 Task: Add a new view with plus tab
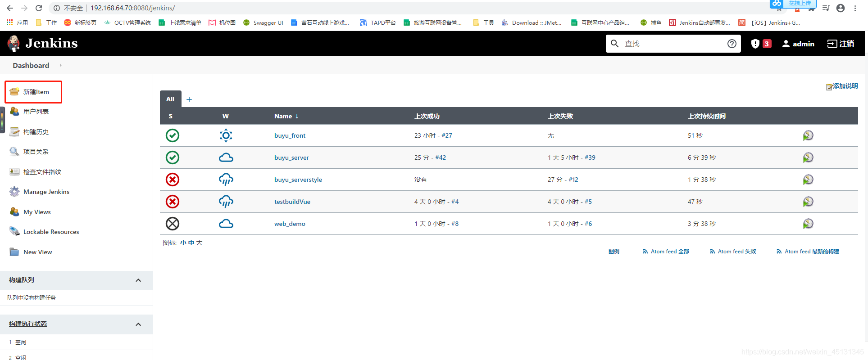pyautogui.click(x=189, y=99)
